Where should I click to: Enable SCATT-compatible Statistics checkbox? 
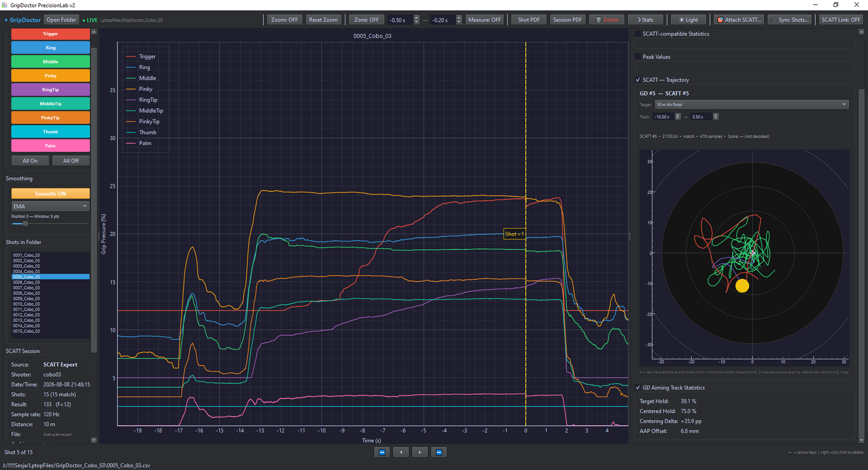[638, 34]
